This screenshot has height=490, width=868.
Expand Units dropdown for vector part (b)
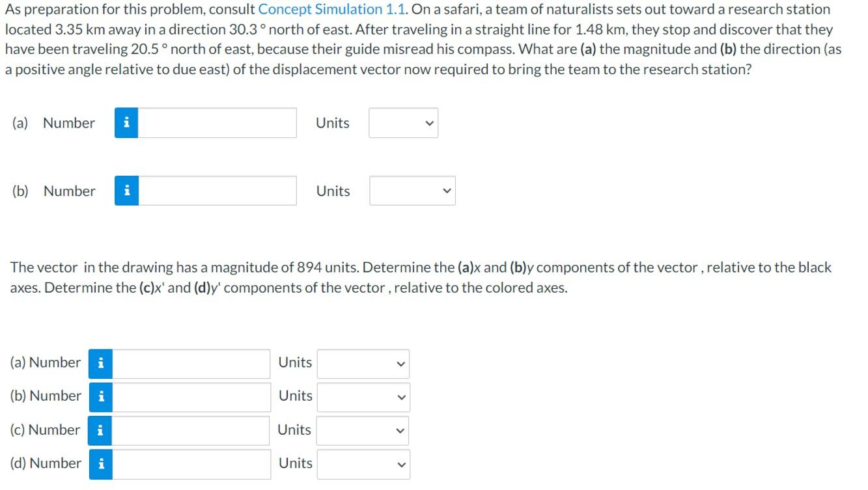point(363,396)
